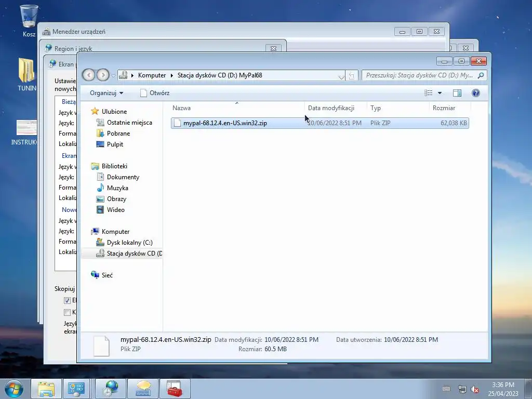532x399 pixels.
Task: Open the Windows Explorer taskbar button
Action: (46, 389)
